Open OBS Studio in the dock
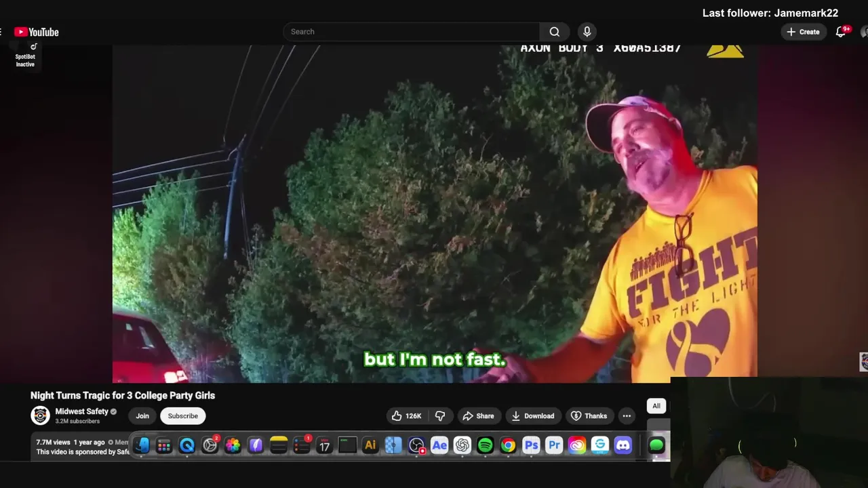 [x=416, y=445]
